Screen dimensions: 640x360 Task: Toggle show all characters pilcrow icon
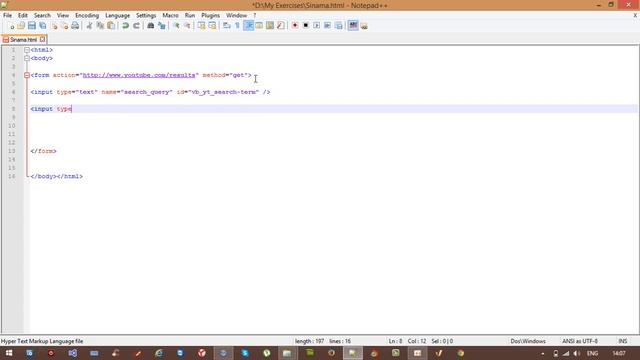238,26
